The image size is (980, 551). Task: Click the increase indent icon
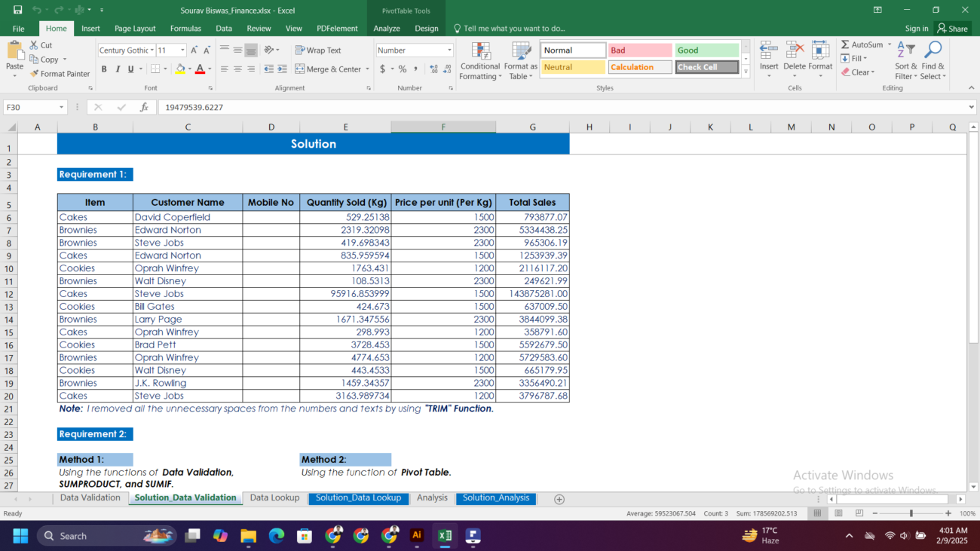[x=283, y=69]
